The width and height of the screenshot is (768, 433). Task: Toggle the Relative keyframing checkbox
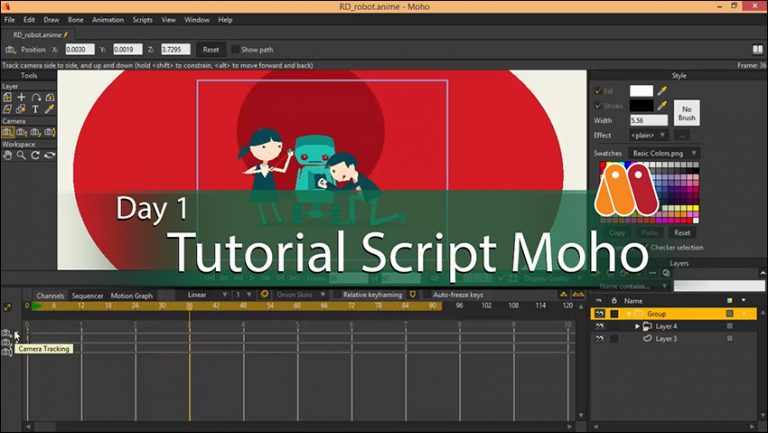[x=337, y=294]
